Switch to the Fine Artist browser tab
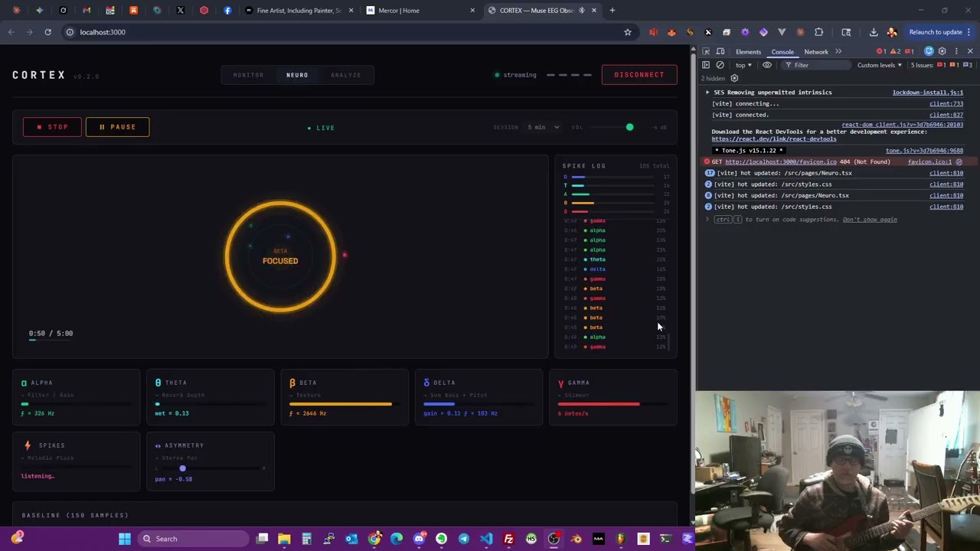This screenshot has width=980, height=551. [299, 11]
